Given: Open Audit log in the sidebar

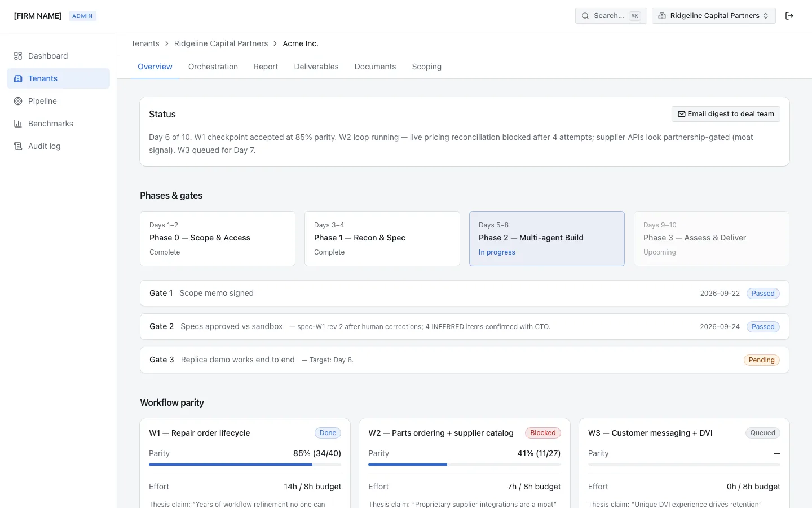Looking at the screenshot, I should point(58,146).
